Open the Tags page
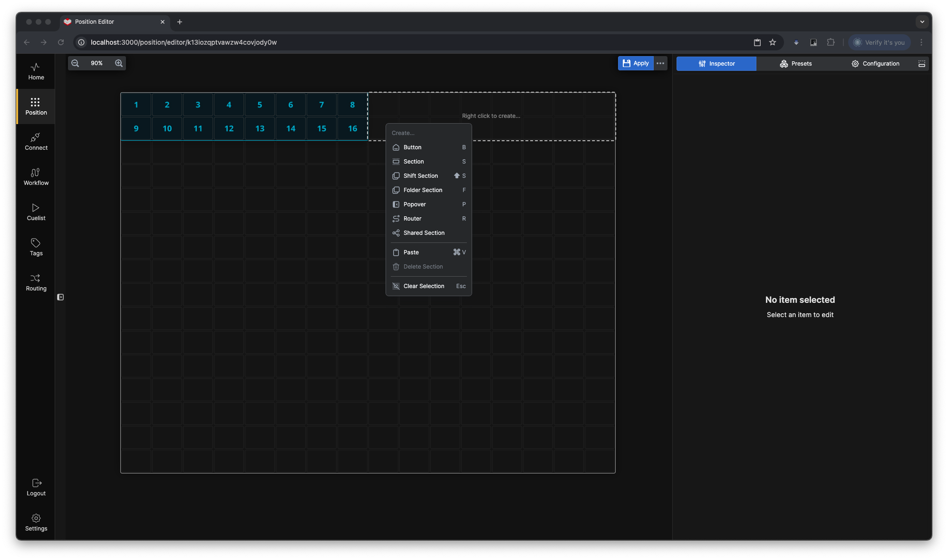This screenshot has width=948, height=560. click(36, 247)
